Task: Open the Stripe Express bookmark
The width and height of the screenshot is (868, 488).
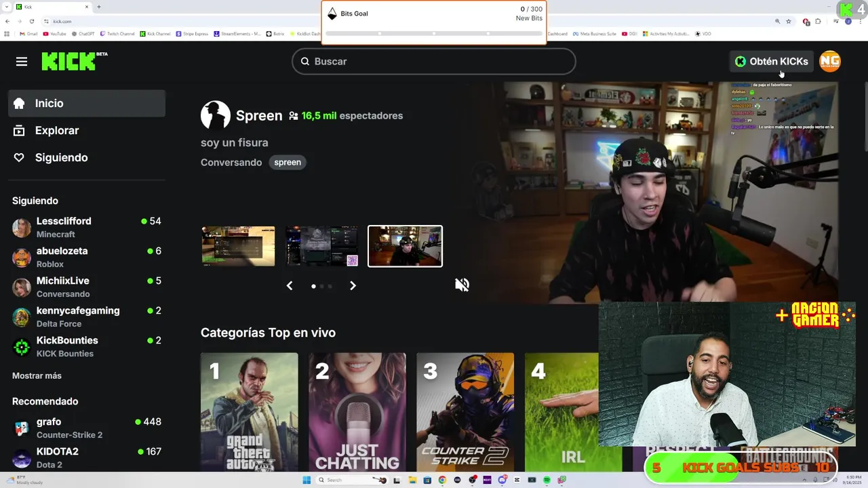Action: [x=193, y=33]
